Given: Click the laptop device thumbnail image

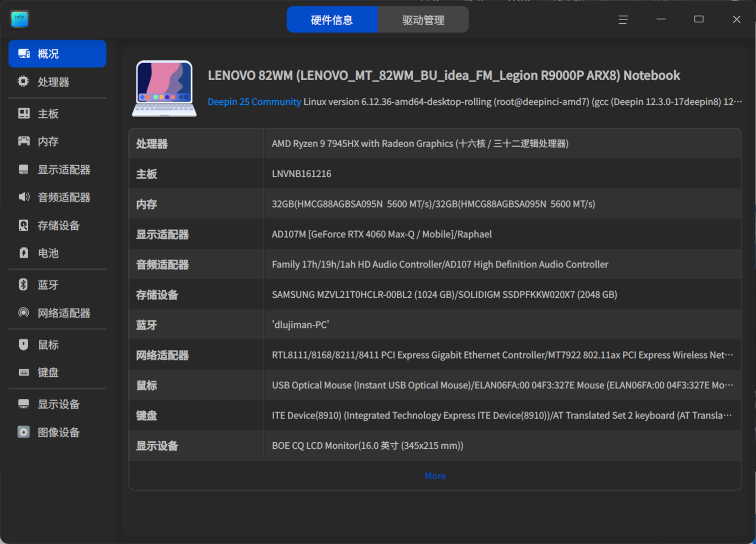Looking at the screenshot, I should coord(164,89).
